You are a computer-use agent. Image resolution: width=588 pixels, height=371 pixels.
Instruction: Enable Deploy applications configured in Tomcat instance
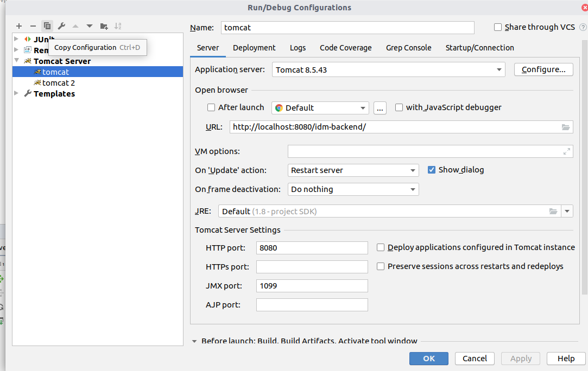381,247
